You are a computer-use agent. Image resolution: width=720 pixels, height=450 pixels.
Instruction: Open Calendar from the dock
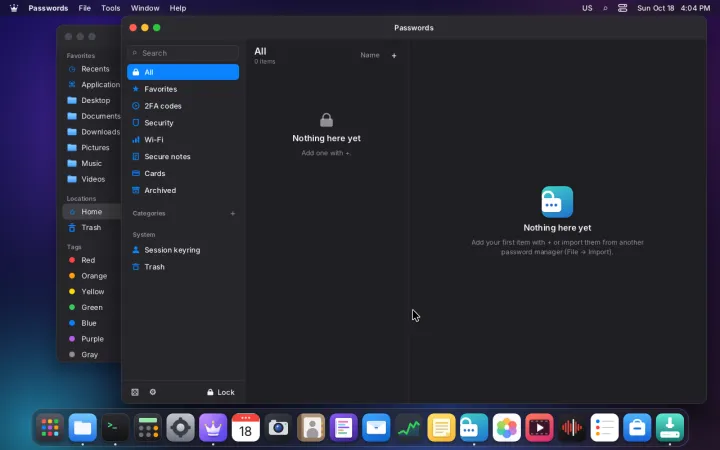coord(246,428)
